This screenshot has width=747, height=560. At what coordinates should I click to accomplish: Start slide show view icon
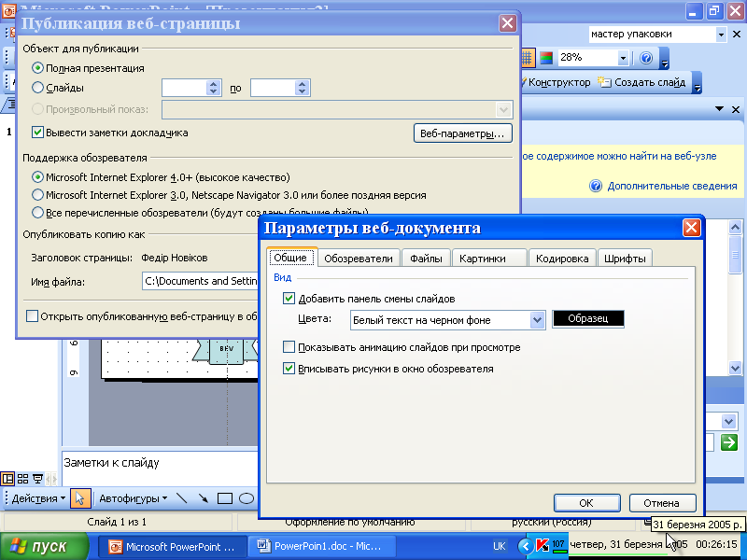coord(37,479)
